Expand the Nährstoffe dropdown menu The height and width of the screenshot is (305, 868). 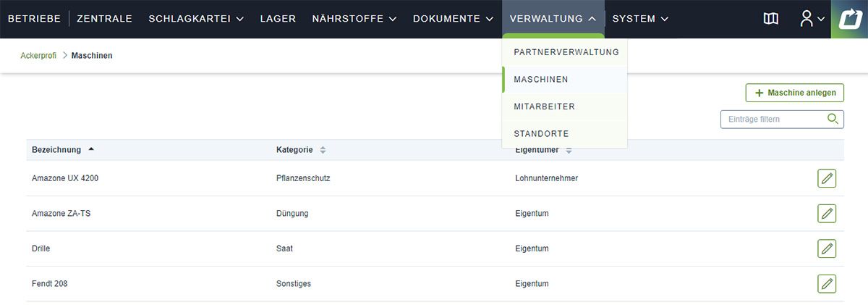pyautogui.click(x=354, y=19)
